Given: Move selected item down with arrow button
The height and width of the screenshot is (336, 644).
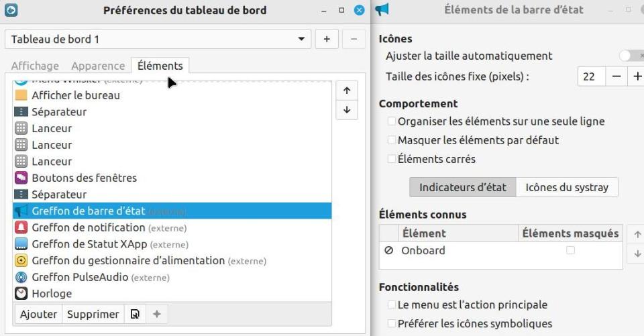Looking at the screenshot, I should tap(347, 110).
